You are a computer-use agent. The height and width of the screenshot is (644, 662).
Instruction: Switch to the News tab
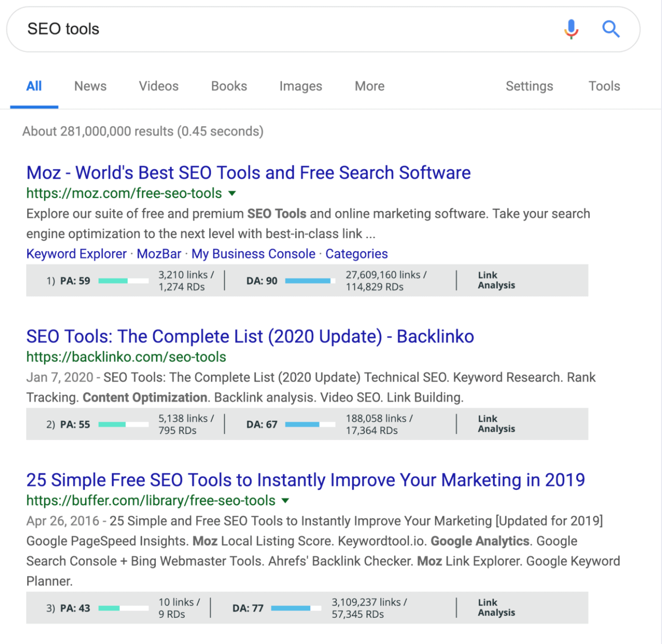(90, 86)
